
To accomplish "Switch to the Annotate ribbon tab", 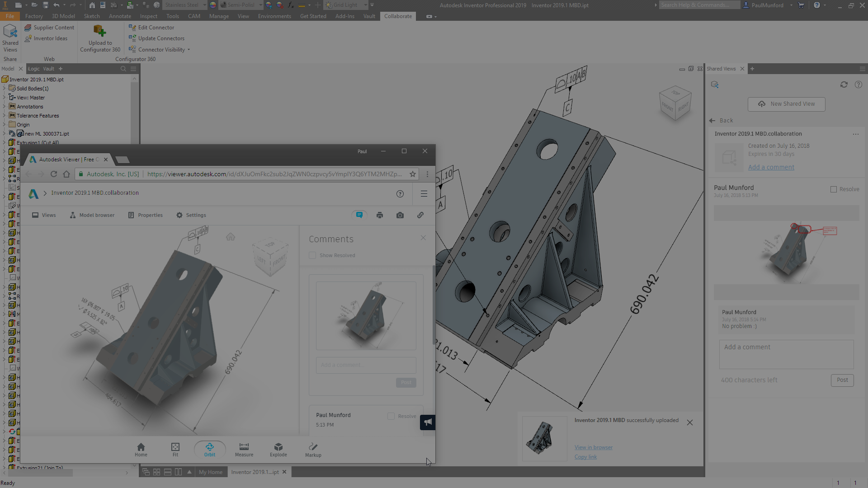I will point(120,16).
